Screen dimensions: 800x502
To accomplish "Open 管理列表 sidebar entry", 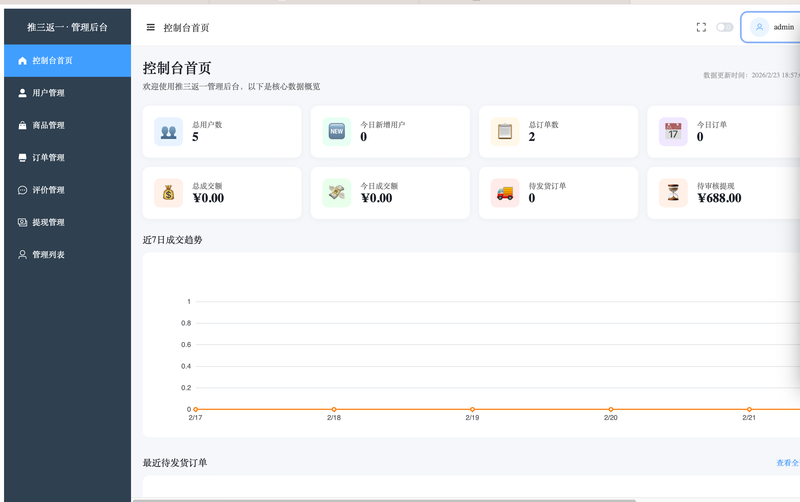I will click(x=48, y=255).
